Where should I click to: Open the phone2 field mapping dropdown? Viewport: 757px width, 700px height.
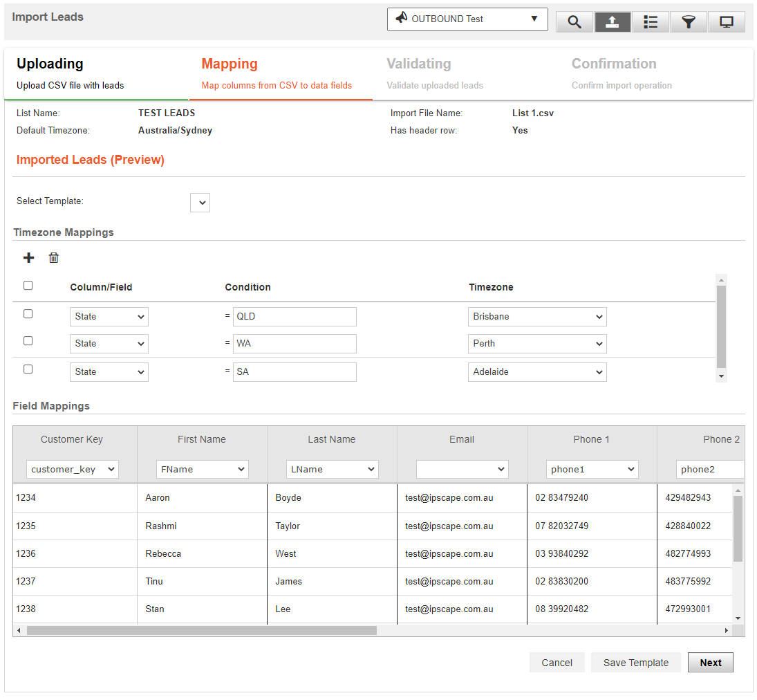point(710,469)
